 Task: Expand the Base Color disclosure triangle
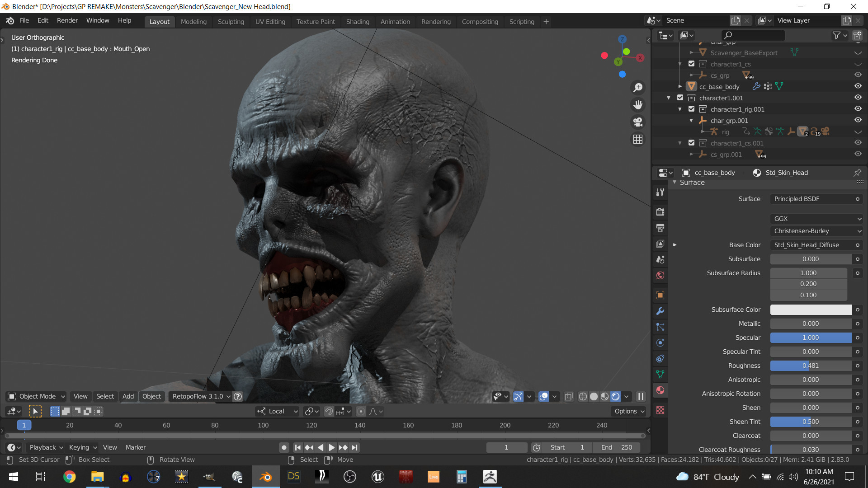(675, 245)
